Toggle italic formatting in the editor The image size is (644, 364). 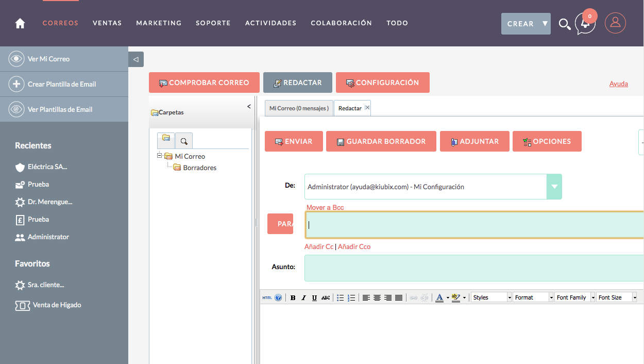(x=303, y=297)
